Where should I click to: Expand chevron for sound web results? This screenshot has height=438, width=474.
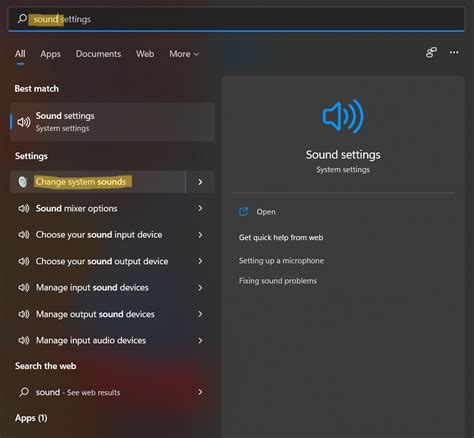(x=200, y=392)
